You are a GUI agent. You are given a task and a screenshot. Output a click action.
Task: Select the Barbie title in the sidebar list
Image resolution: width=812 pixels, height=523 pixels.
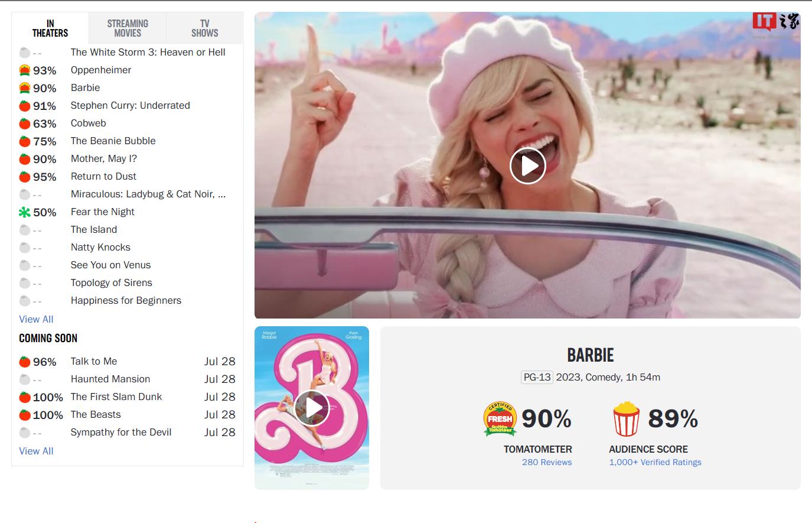tap(85, 87)
